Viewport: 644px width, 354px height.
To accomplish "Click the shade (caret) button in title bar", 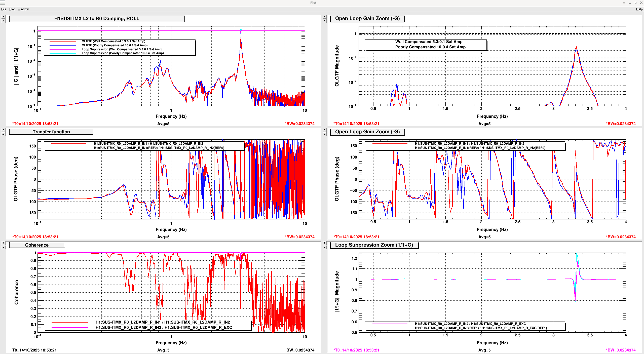I will pos(624,3).
